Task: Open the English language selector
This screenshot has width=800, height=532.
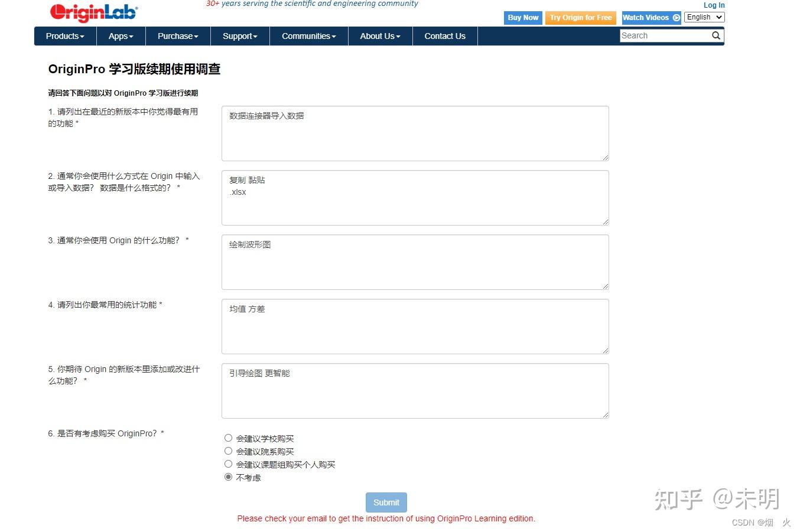Action: pos(704,17)
